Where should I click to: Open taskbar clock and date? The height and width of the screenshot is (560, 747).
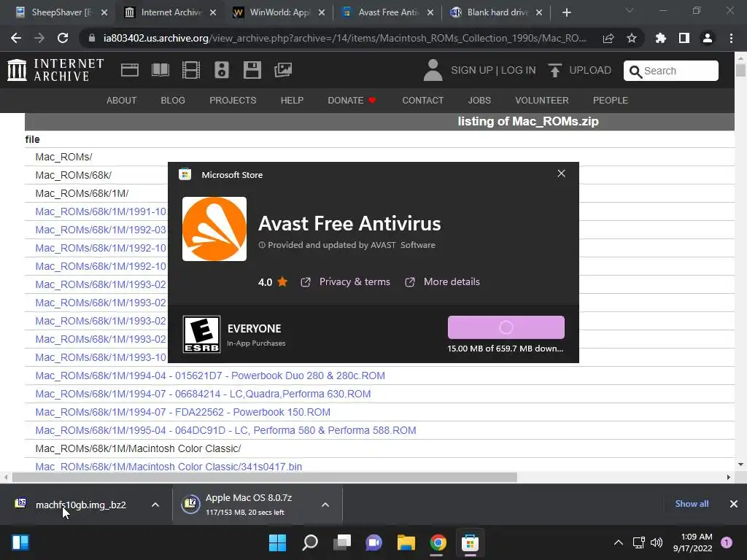click(x=693, y=542)
